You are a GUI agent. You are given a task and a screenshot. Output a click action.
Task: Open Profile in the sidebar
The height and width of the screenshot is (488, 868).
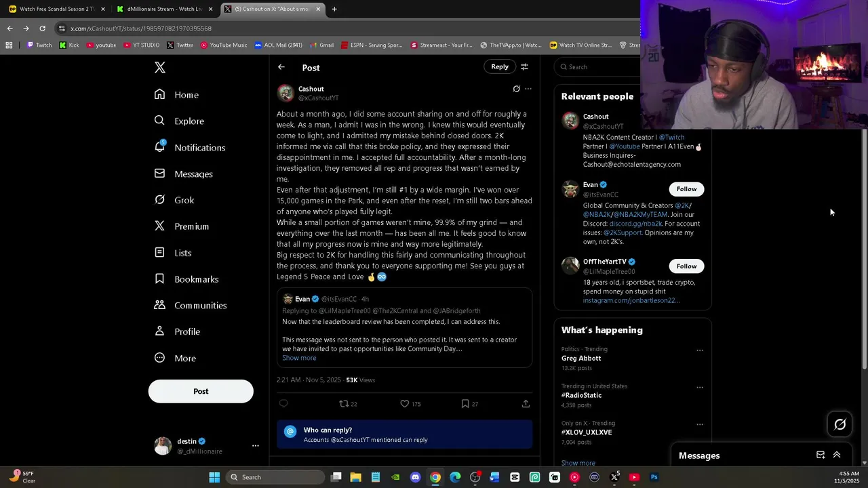tap(176, 331)
